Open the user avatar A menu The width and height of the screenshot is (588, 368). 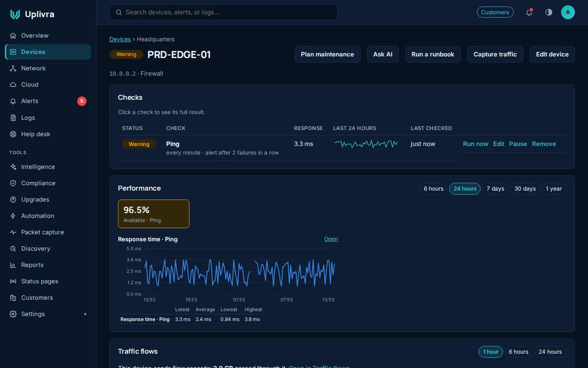(x=568, y=12)
